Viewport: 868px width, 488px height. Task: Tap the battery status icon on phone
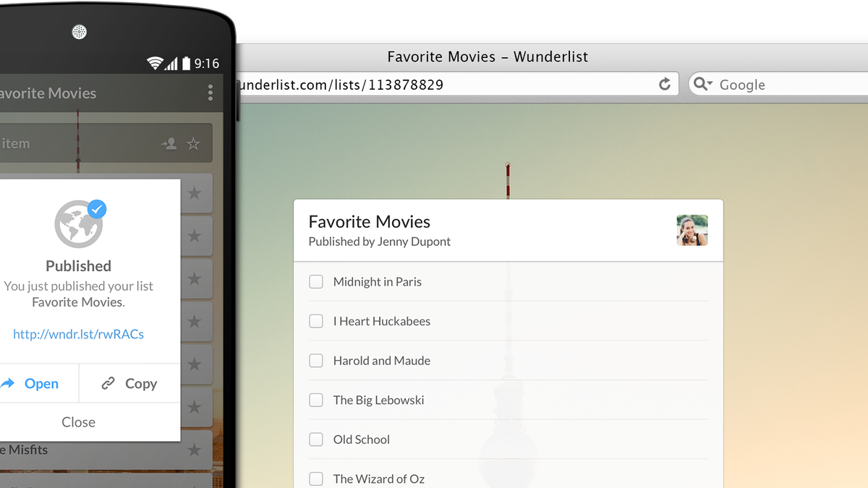[x=187, y=64]
